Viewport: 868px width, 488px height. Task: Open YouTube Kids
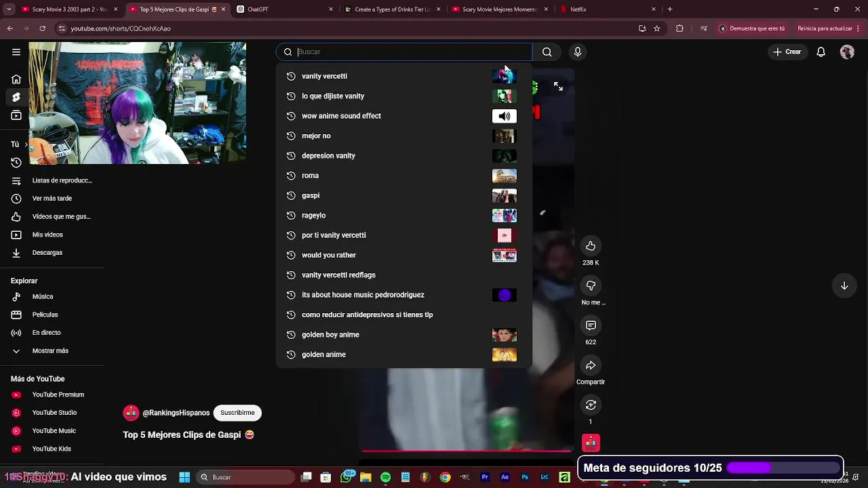coord(52,449)
